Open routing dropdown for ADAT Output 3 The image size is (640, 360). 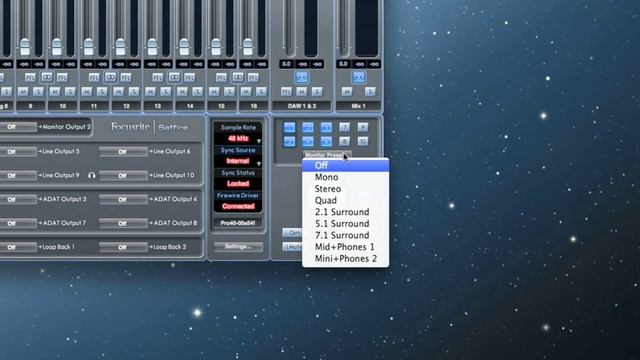pyautogui.click(x=18, y=199)
